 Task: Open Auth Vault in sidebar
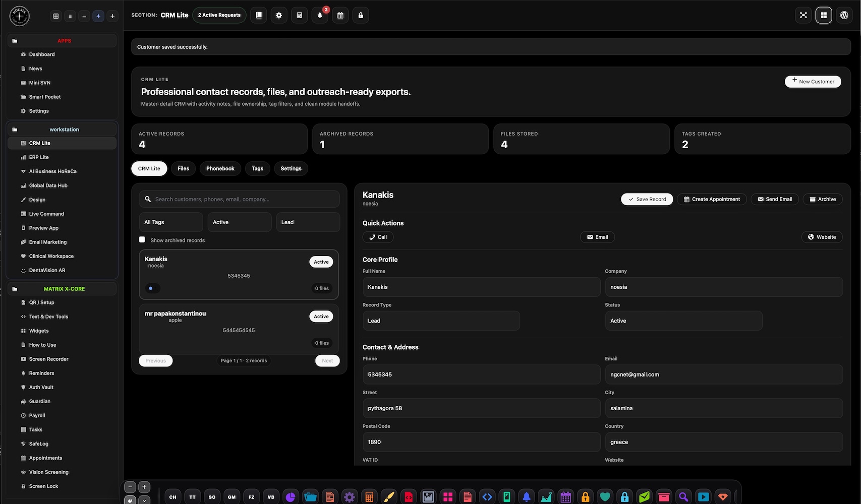pyautogui.click(x=63, y=387)
